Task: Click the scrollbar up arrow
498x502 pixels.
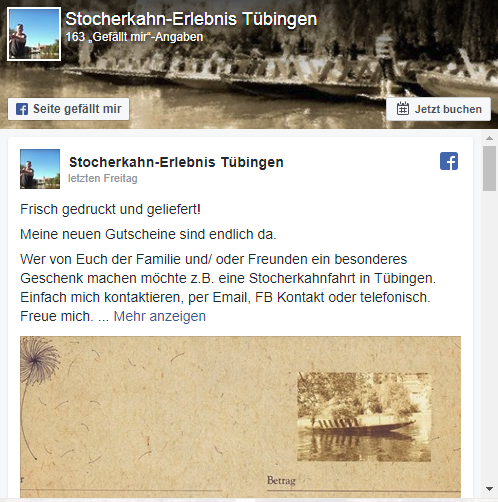Action: tap(489, 138)
